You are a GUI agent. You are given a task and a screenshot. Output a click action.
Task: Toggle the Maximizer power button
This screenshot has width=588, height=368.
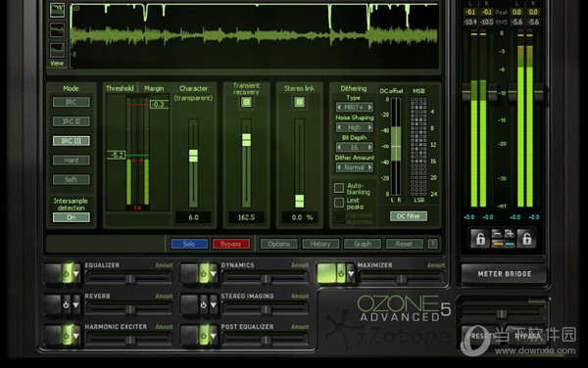[341, 274]
